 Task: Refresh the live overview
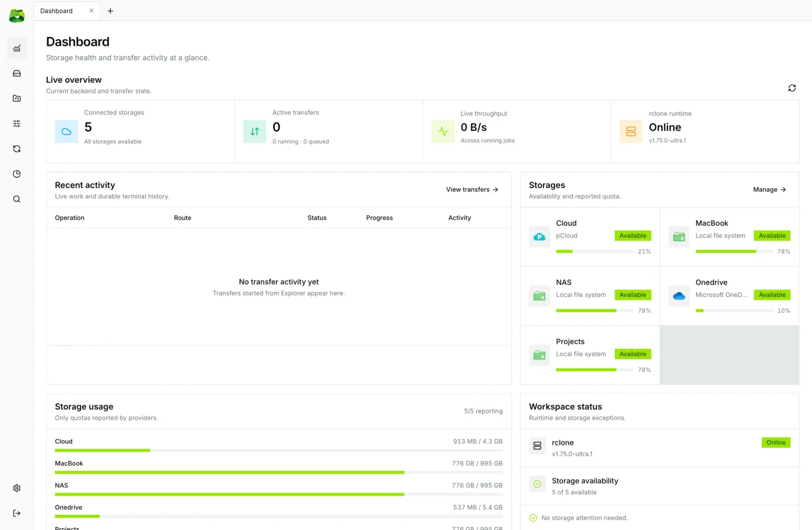coord(792,88)
